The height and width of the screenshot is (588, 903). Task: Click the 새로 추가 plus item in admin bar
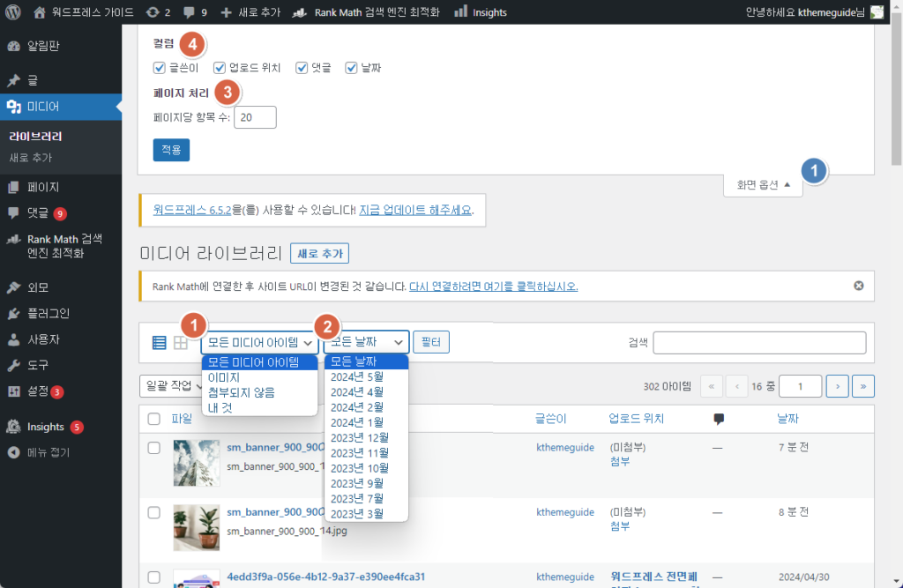point(250,12)
